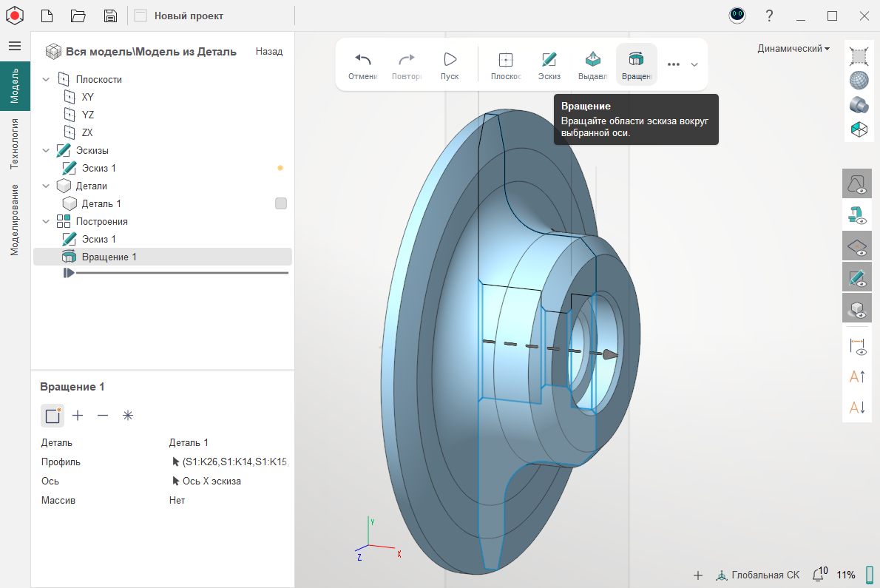880x588 pixels.
Task: Click the Выдавливание (extrude) tool icon
Action: (592, 64)
